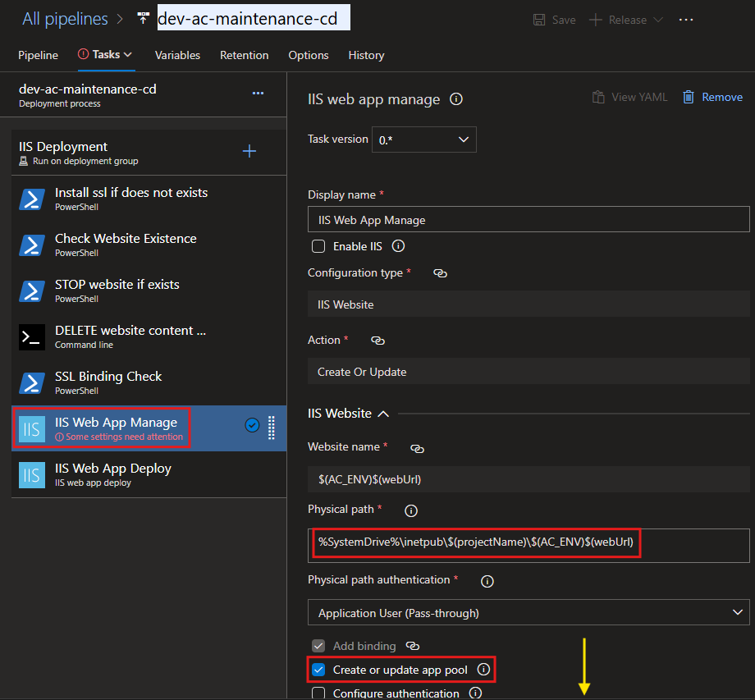The height and width of the screenshot is (700, 755).
Task: Enable the Enable IIS checkbox
Action: click(x=318, y=246)
